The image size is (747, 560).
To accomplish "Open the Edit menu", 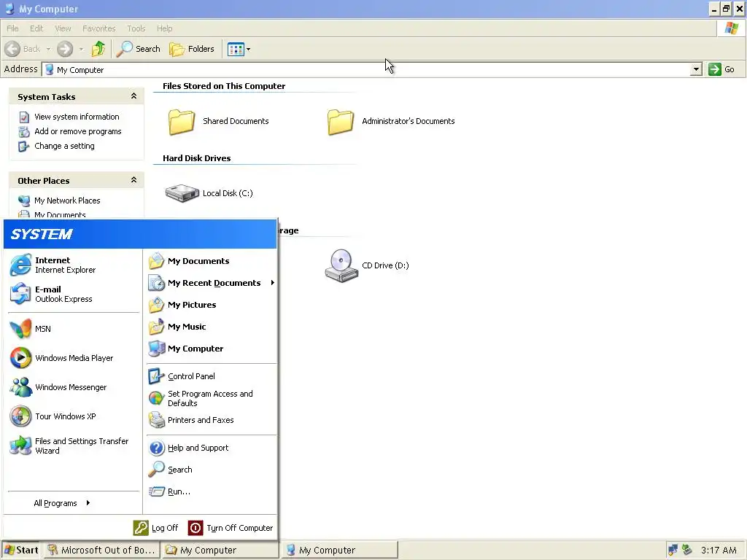I will [36, 28].
